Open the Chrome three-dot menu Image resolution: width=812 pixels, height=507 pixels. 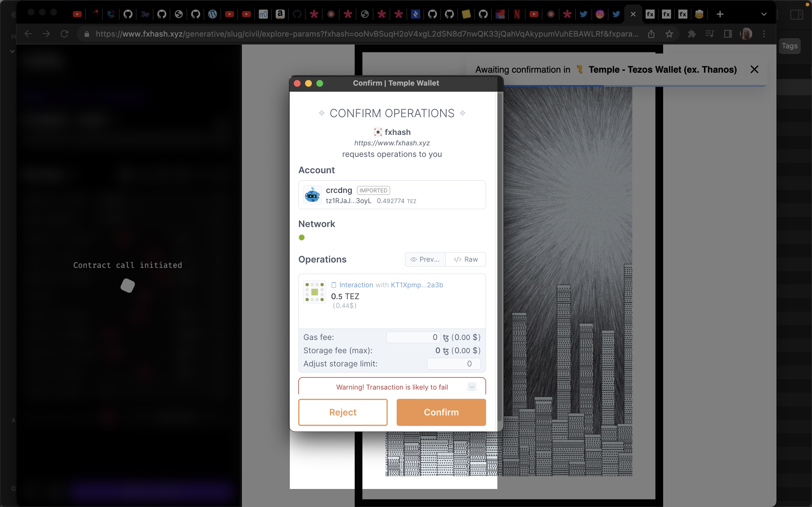764,34
